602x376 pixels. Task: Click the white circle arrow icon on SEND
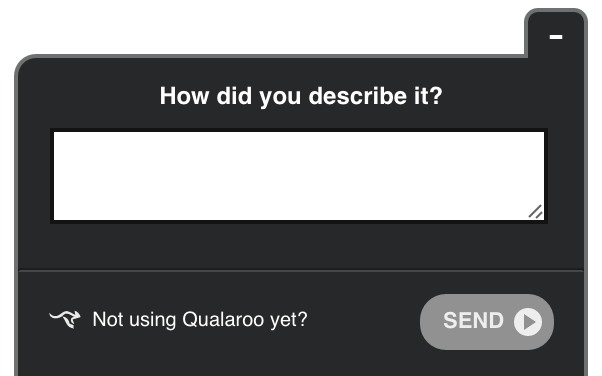tap(528, 322)
